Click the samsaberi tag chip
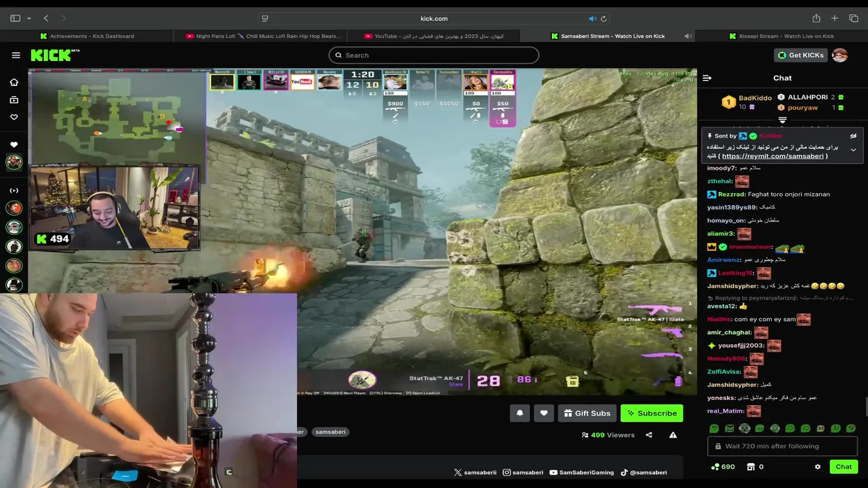Screen dimensions: 868x488 (x=330, y=432)
